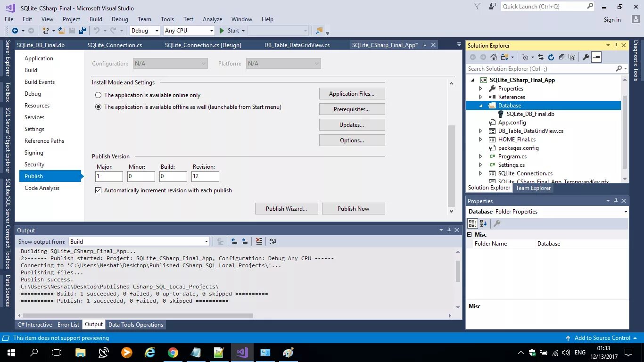This screenshot has height=362, width=644.
Task: Click the New Project toolbar icon
Action: 46,31
